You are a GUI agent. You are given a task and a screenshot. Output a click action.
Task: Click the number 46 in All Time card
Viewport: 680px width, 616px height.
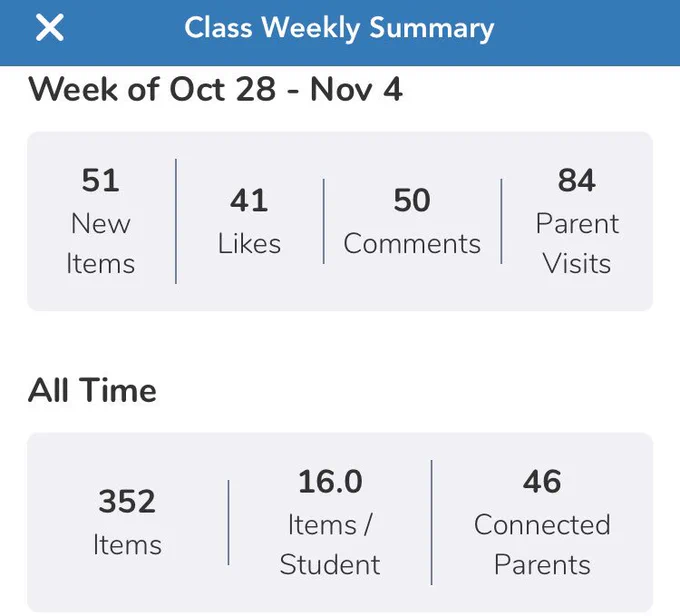point(542,481)
